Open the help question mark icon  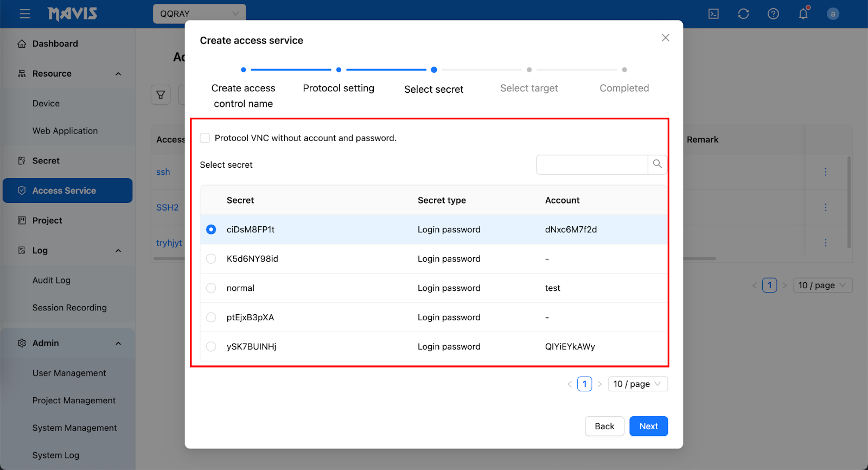773,14
